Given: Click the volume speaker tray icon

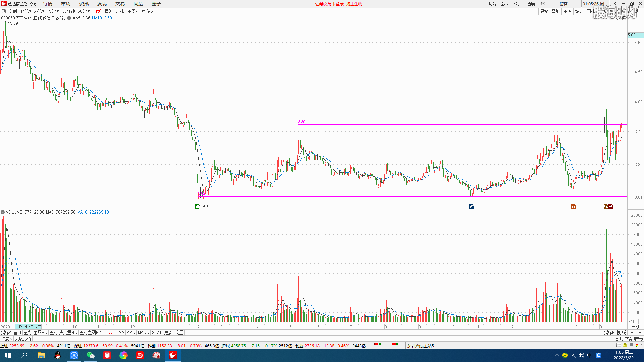Looking at the screenshot, I should [581, 355].
